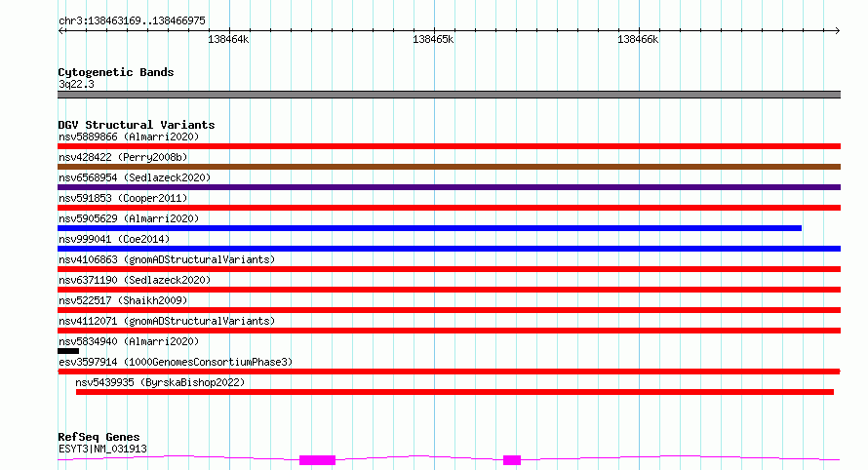Click the 3q22.3 band label
Screen dimensions: 868x470
(x=76, y=84)
